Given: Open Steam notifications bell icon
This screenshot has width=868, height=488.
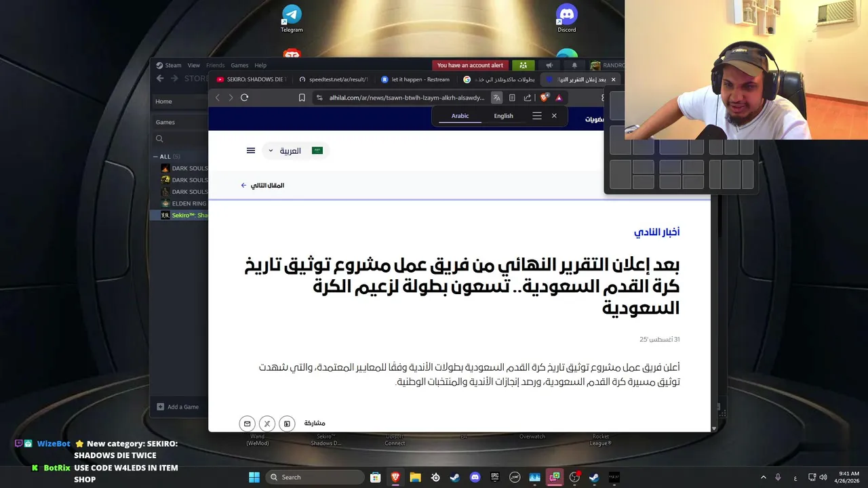Looking at the screenshot, I should [574, 65].
